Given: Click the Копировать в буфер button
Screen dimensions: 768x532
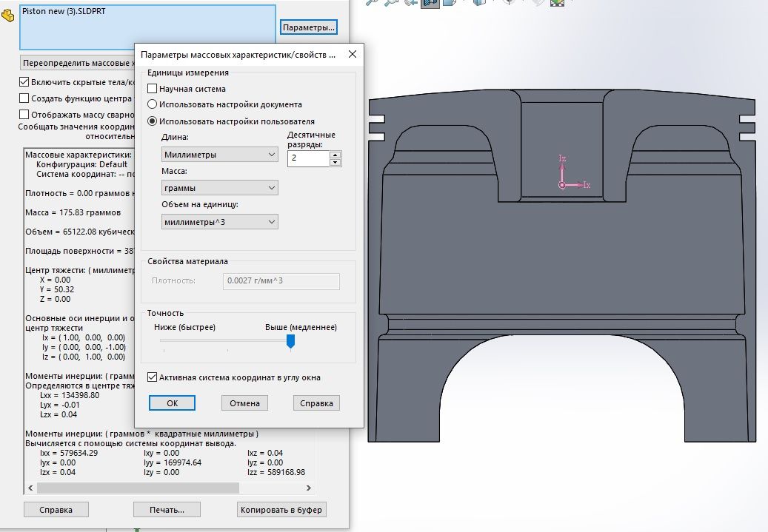Looking at the screenshot, I should pos(281,510).
